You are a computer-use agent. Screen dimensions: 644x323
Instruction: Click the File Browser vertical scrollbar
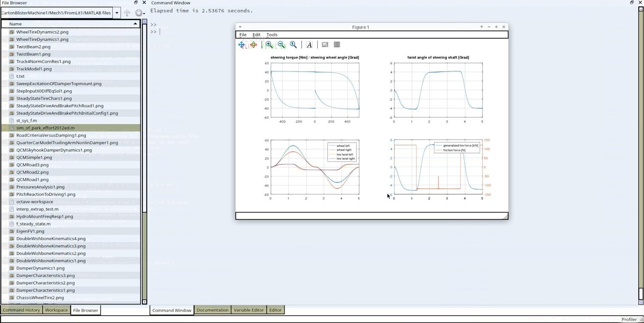pyautogui.click(x=144, y=162)
